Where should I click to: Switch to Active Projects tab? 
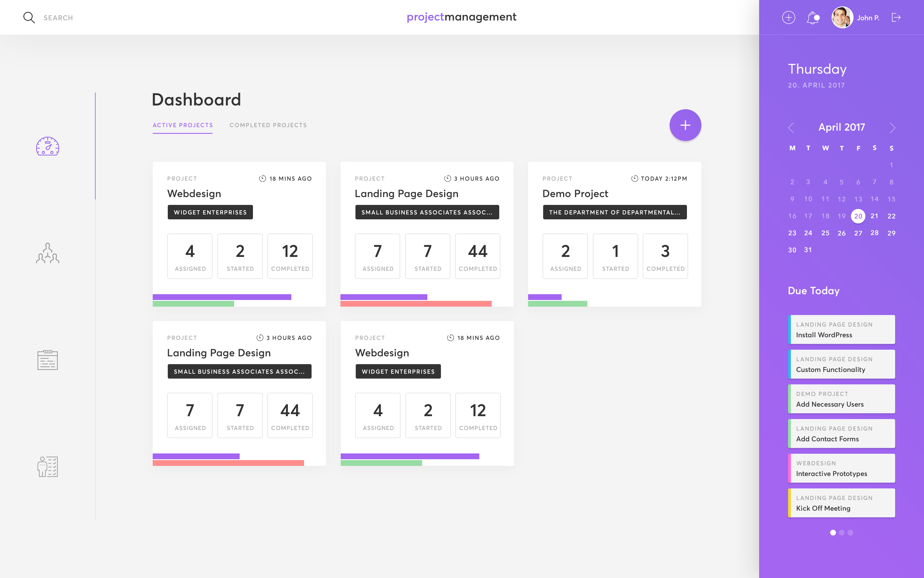[x=182, y=125]
